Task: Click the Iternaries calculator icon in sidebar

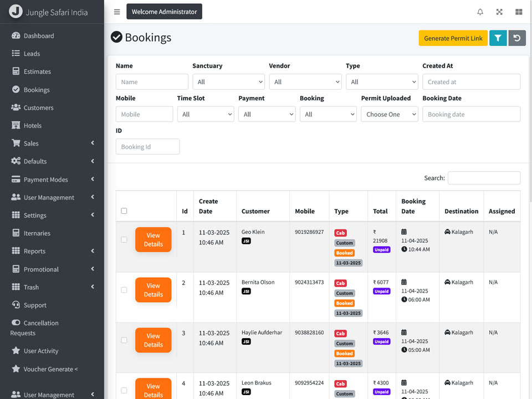Action: pyautogui.click(x=16, y=233)
